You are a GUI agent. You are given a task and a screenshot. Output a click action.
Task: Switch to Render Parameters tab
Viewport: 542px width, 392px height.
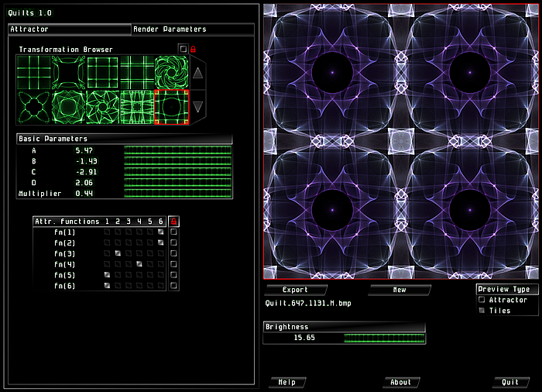[193, 29]
